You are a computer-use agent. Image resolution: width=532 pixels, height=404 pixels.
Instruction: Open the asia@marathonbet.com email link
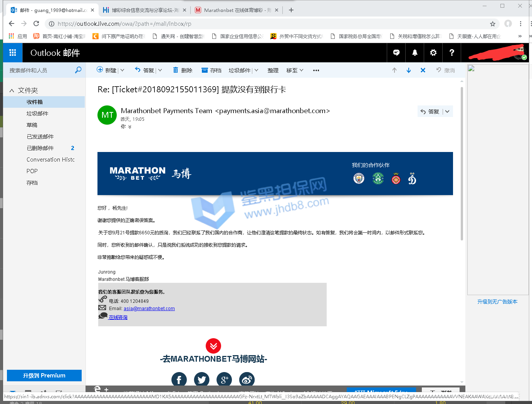click(x=149, y=309)
